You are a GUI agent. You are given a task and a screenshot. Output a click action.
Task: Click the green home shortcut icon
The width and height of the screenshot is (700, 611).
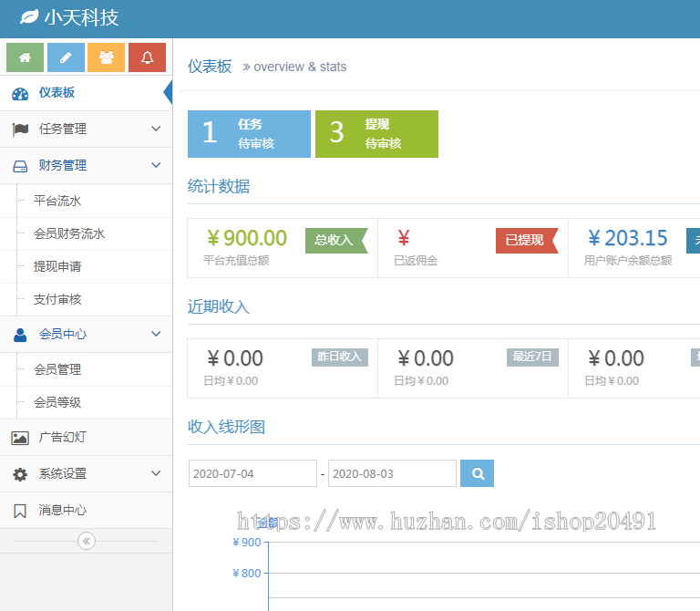pos(25,57)
